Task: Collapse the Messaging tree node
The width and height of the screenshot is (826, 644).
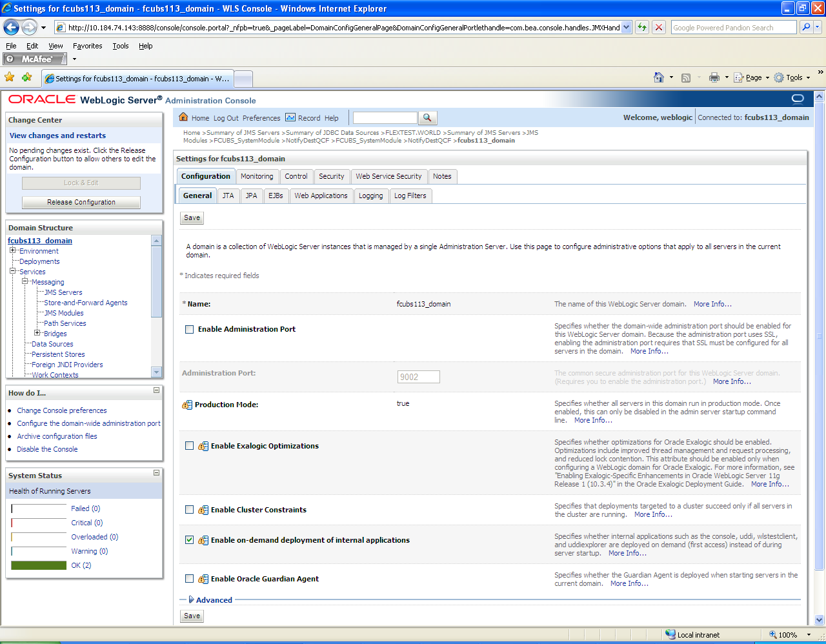Action: [x=25, y=281]
